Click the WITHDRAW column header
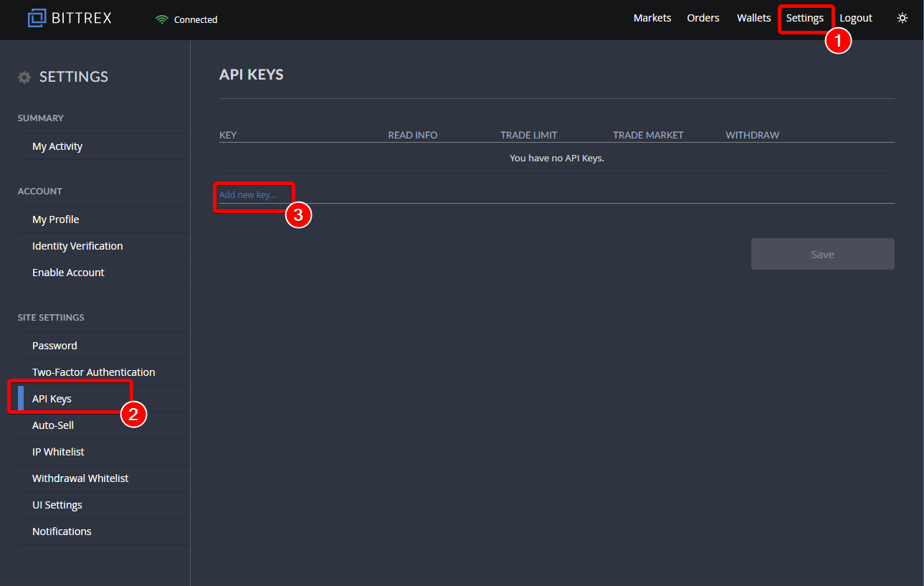The height and width of the screenshot is (586, 924). point(753,135)
